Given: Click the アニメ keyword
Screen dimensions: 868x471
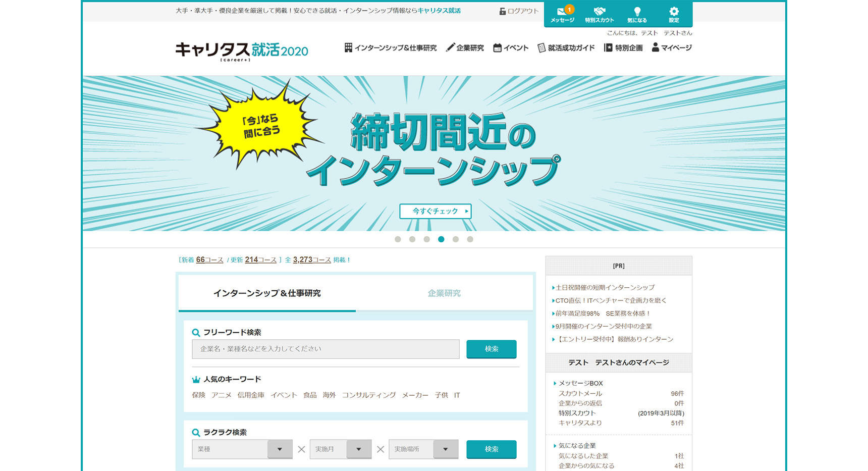Looking at the screenshot, I should [222, 395].
